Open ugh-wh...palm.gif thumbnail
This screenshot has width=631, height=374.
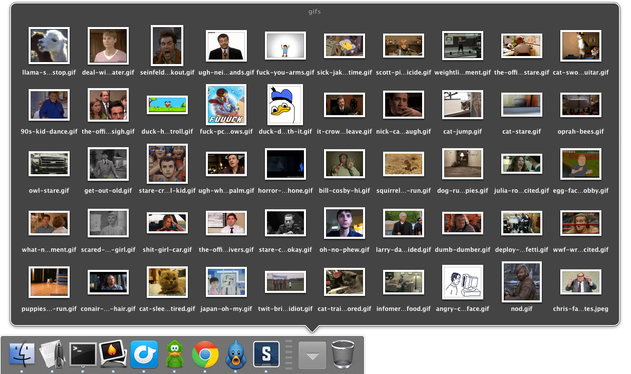point(226,163)
